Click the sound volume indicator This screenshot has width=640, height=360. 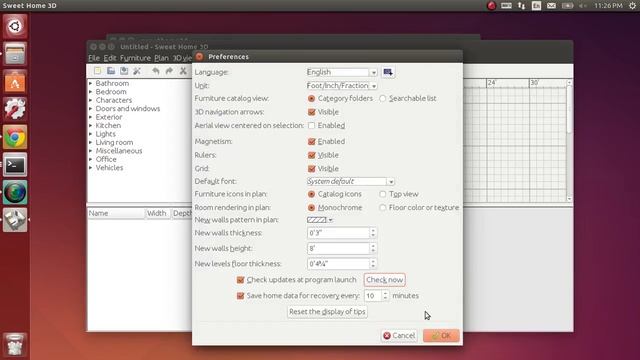[x=583, y=6]
